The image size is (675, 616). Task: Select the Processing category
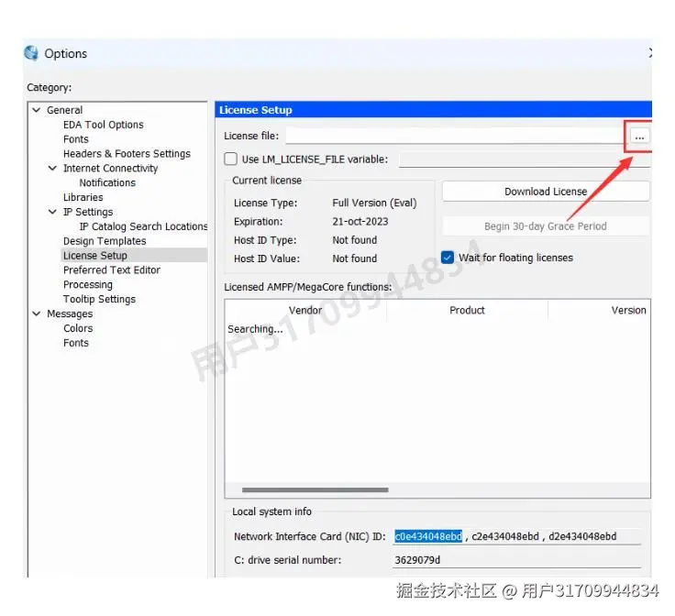pos(88,285)
